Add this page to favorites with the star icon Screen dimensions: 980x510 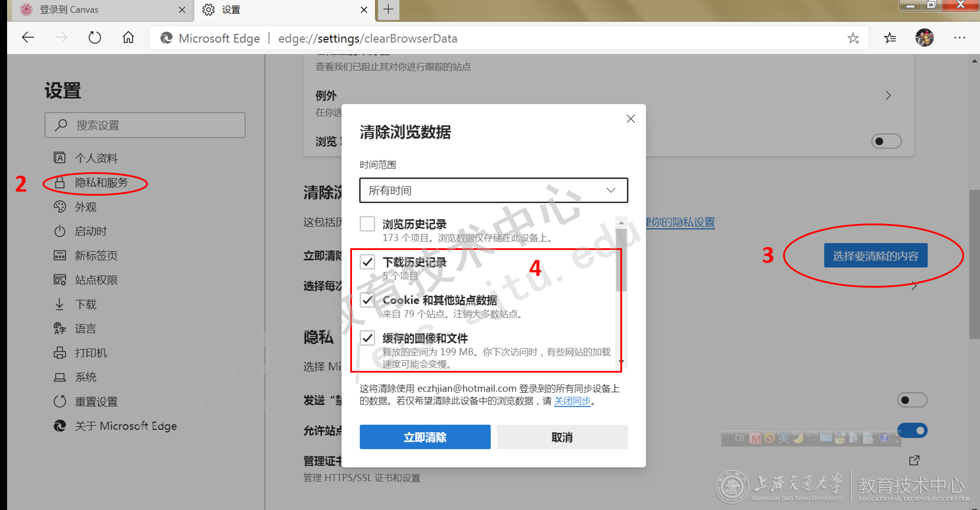click(853, 38)
